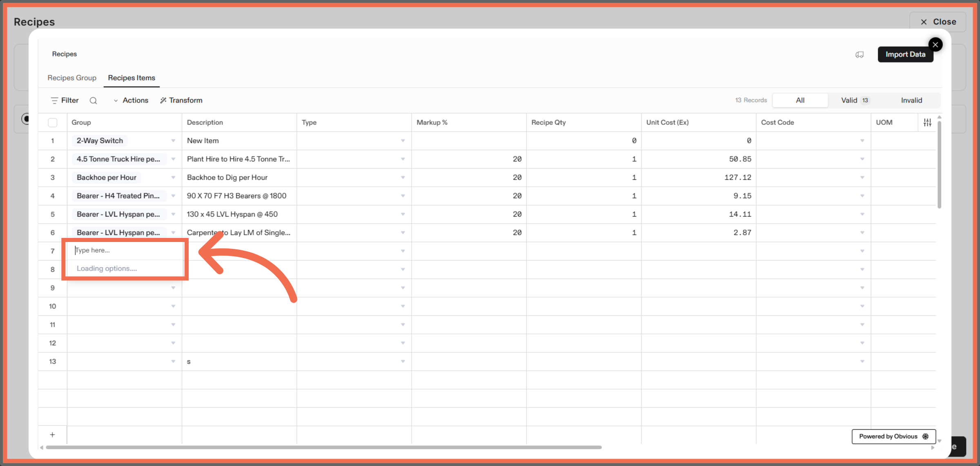Click the Transform wand icon
Viewport: 980px width, 466px height.
163,101
